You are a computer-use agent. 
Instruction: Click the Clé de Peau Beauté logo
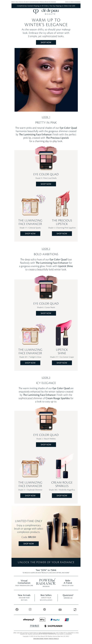[x=46, y=12]
